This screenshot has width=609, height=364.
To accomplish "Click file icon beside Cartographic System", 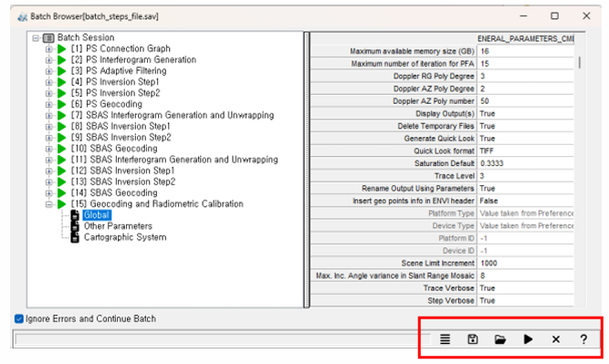I will click(75, 237).
